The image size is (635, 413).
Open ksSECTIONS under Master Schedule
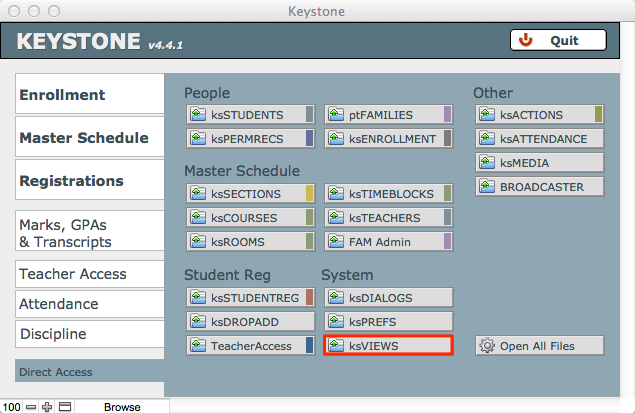250,194
